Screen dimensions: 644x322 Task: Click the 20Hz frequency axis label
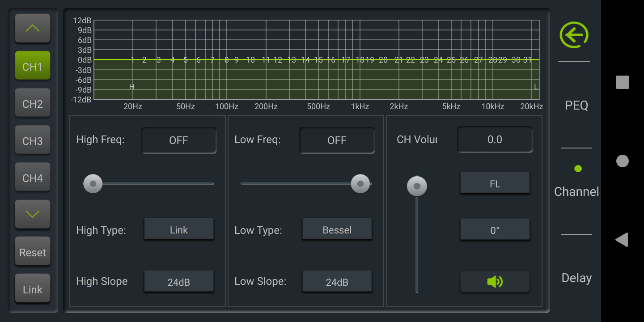click(133, 106)
